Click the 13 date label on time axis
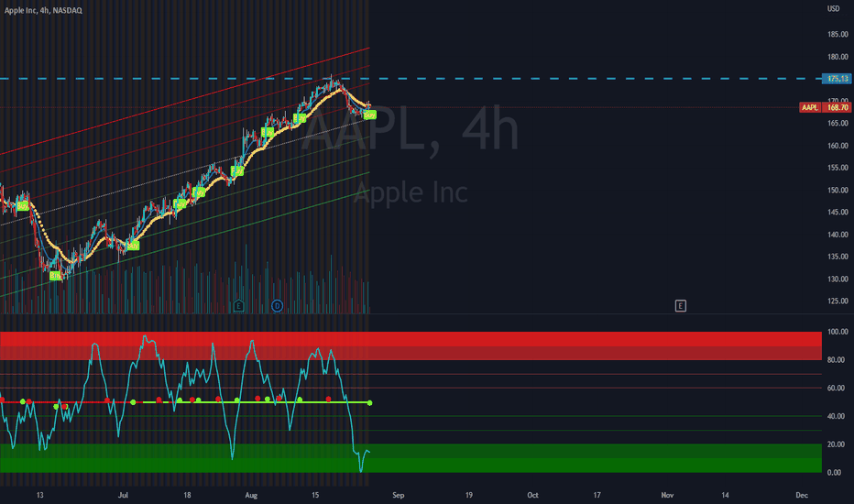 tap(39, 495)
